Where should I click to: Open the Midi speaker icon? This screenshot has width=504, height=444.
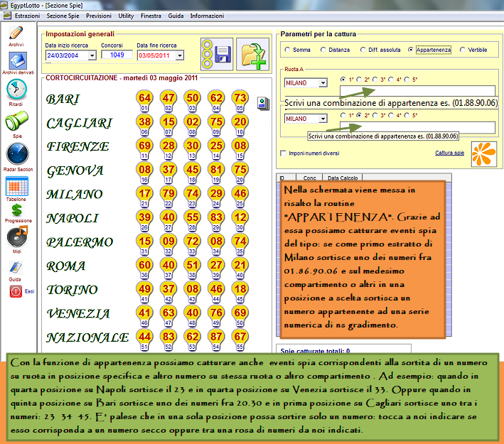click(17, 237)
